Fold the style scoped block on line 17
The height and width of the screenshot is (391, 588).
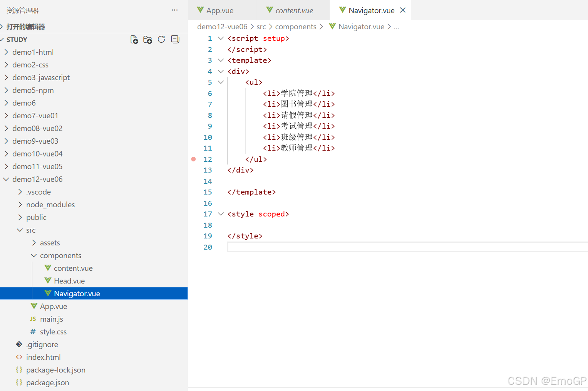coord(221,214)
